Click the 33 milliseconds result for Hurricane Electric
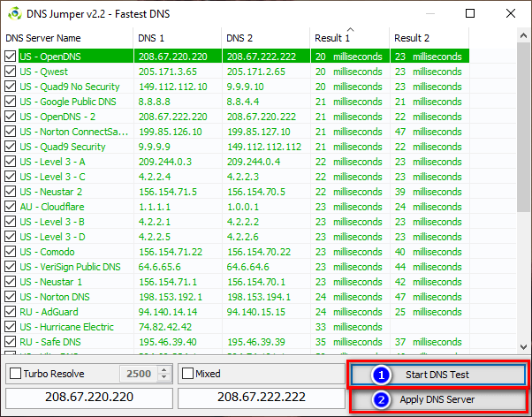This screenshot has width=532, height=417. tap(349, 327)
